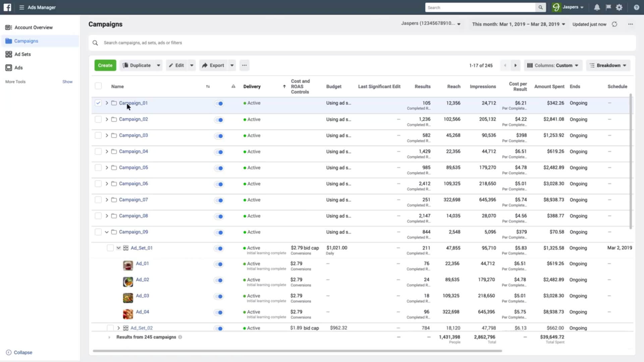Expand Campaign_03 tree item
Viewport: 644px width, 362px height.
click(x=107, y=135)
